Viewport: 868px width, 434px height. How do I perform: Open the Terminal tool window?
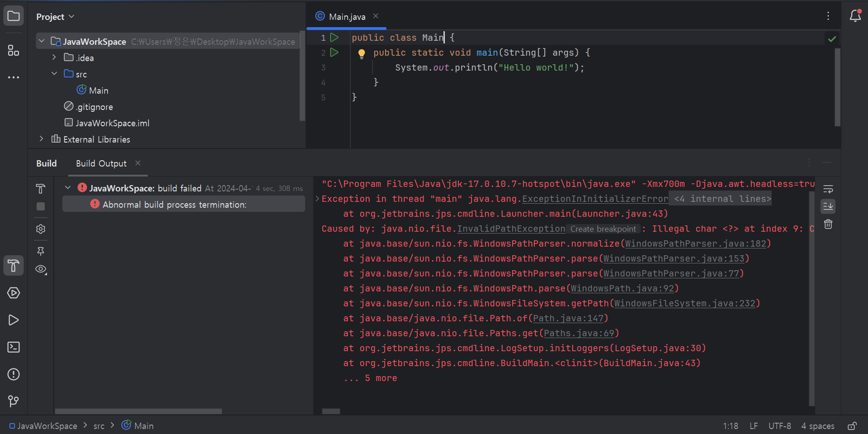14,347
